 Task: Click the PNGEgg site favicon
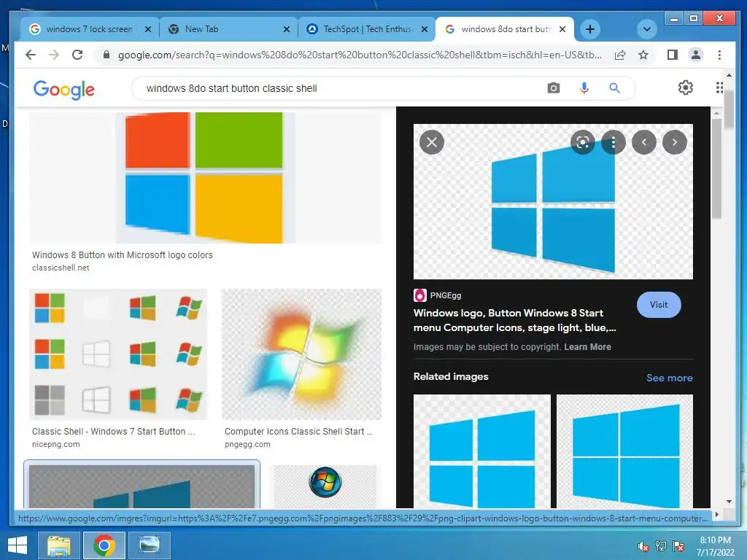(419, 295)
